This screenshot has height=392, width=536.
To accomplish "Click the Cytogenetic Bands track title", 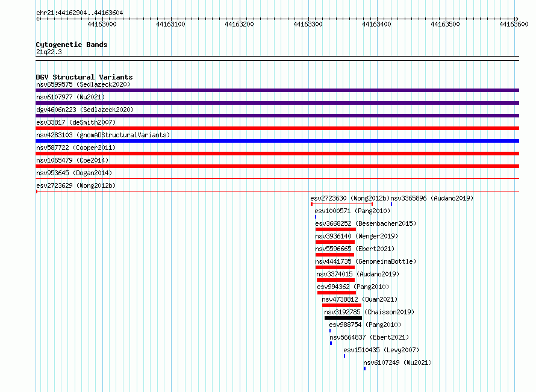I will 72,45.
